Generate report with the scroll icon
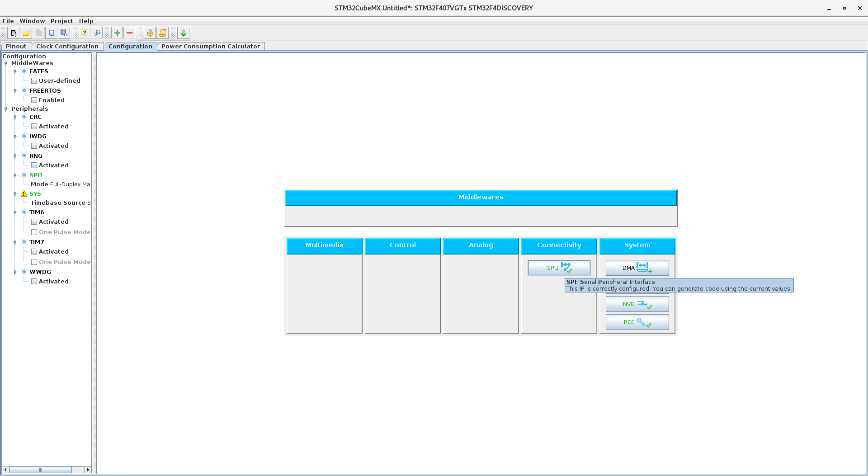 [x=163, y=33]
